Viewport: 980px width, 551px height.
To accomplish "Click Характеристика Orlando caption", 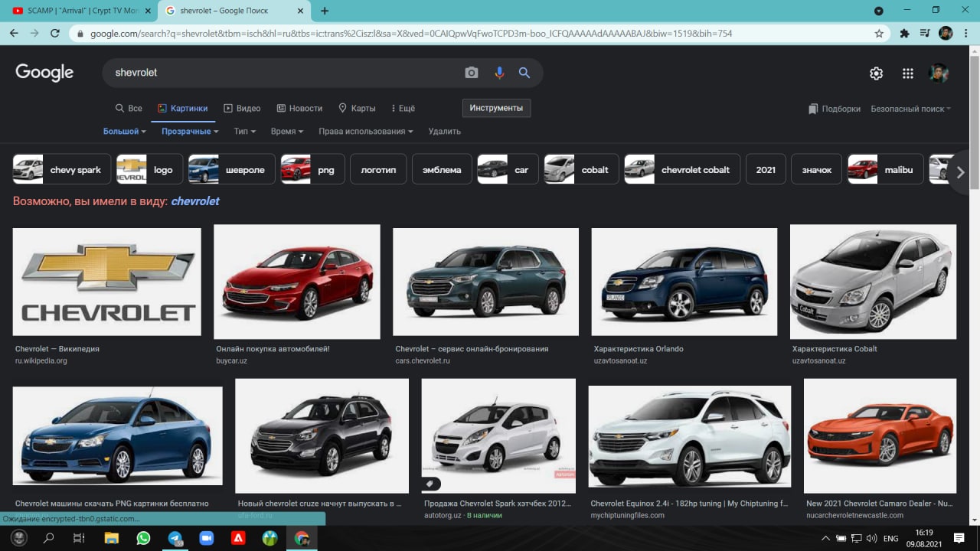I will point(639,349).
